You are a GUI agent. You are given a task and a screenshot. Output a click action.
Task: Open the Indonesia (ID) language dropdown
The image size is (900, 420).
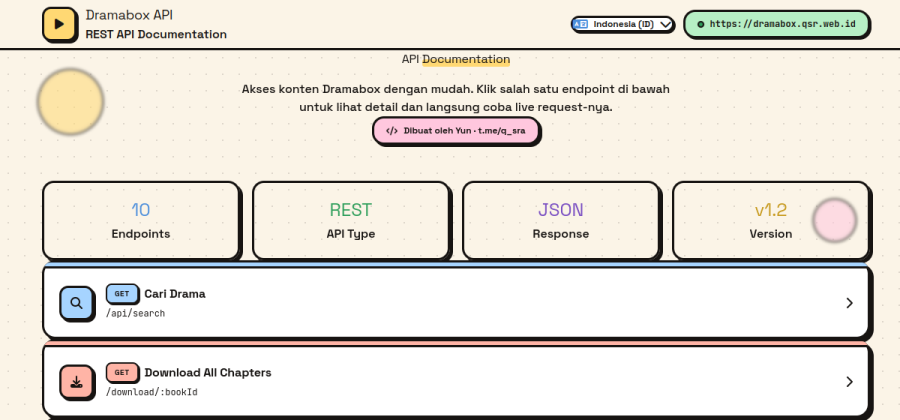tap(622, 24)
